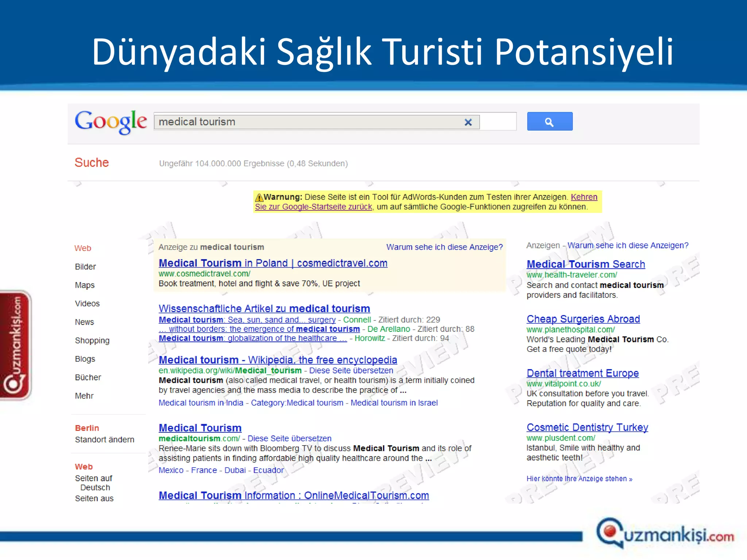The image size is (747, 560).
Task: Click the De Arellano author link
Action: (x=389, y=329)
